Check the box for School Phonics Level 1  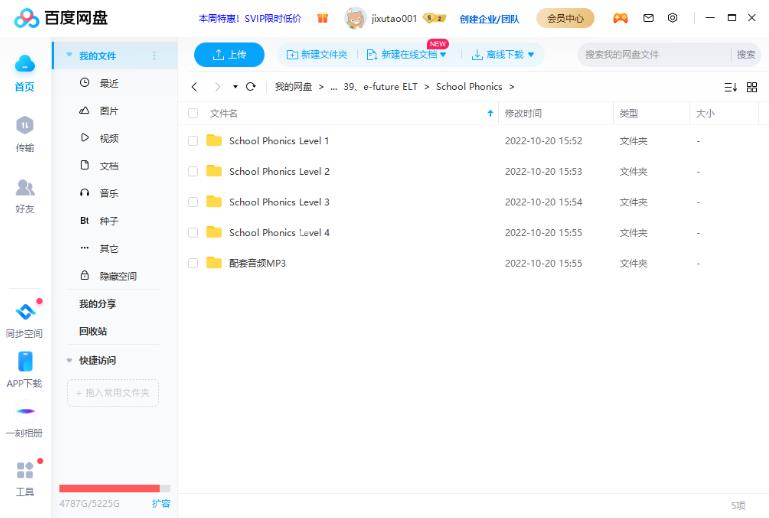(x=193, y=141)
